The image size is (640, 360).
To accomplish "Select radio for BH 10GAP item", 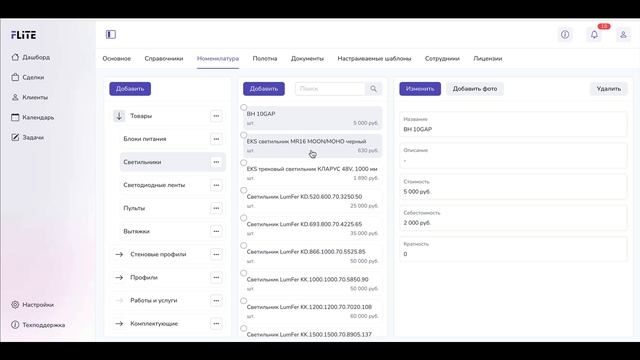I will 244,107.
